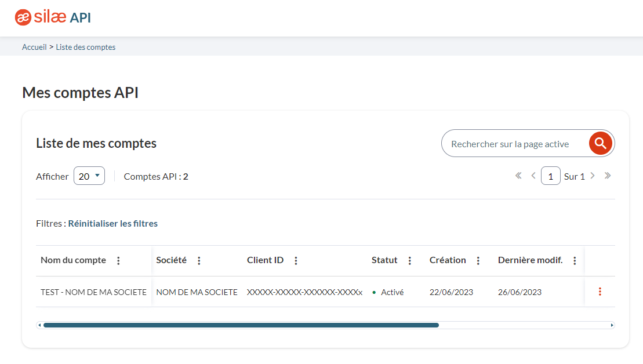Jump to the last page with double chevron
643x364 pixels.
pyautogui.click(x=608, y=176)
